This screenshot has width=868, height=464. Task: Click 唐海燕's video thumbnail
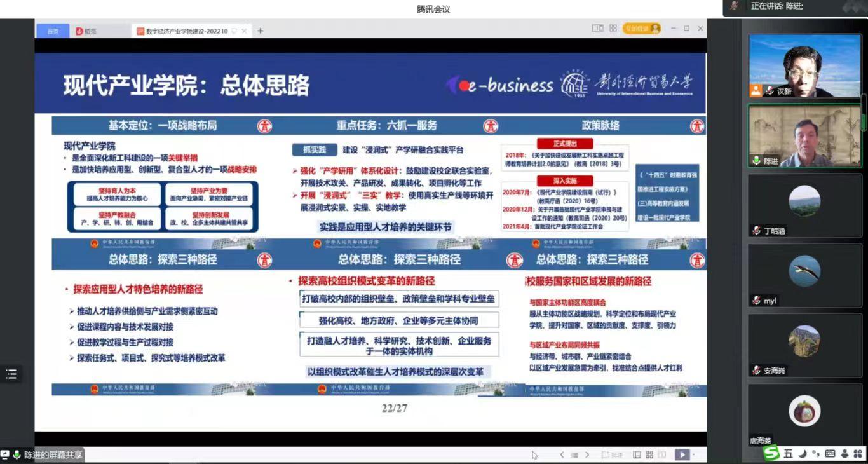[x=804, y=410]
